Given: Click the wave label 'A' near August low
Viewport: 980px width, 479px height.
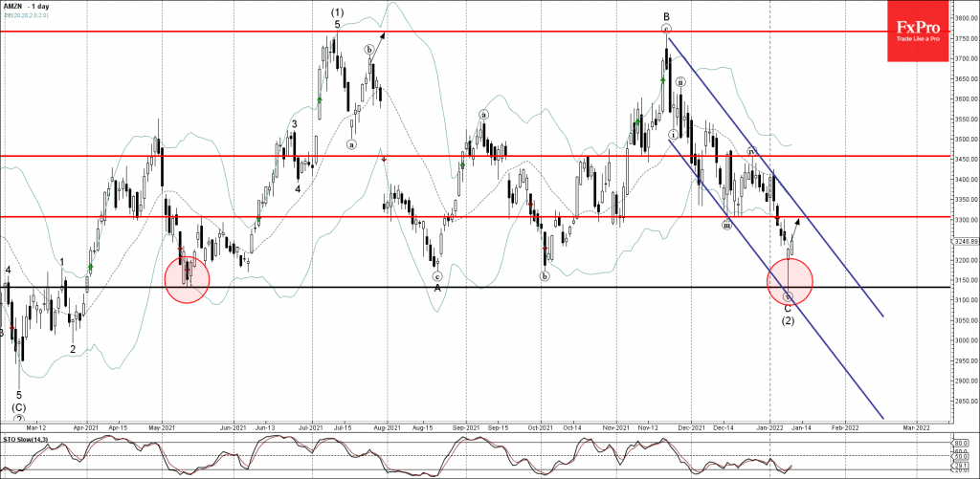Looking at the screenshot, I should tap(437, 287).
